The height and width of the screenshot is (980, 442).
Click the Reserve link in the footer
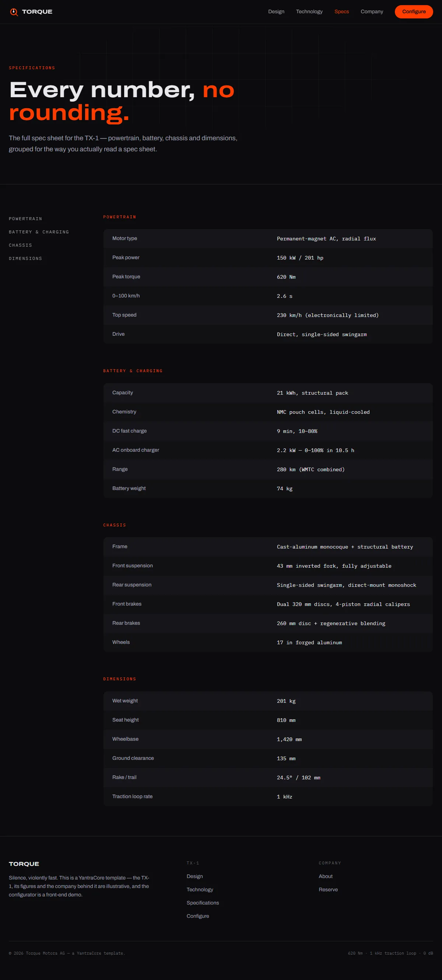[x=328, y=889]
